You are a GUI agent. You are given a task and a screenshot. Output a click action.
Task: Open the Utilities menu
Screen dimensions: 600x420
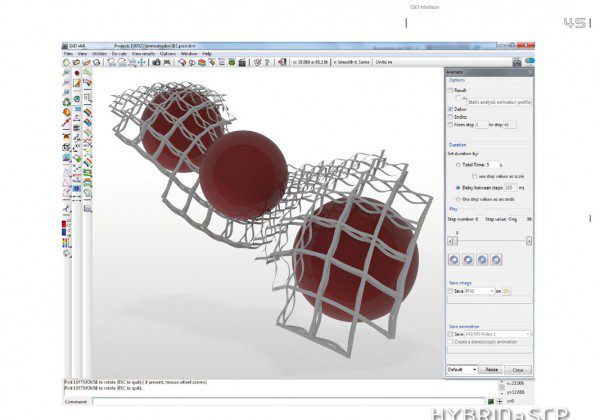point(96,53)
